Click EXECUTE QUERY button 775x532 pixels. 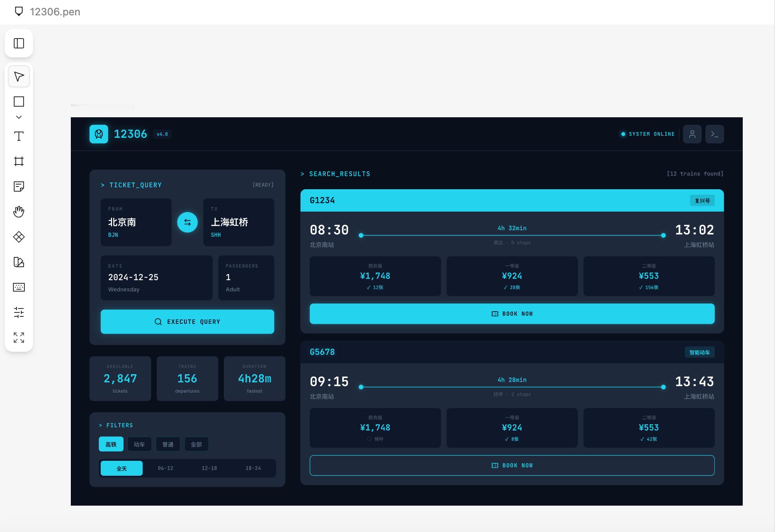(187, 321)
